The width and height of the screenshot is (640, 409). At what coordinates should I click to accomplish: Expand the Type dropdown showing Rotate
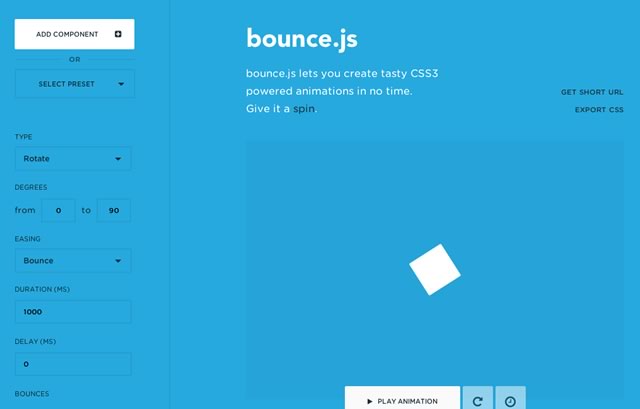point(73,158)
